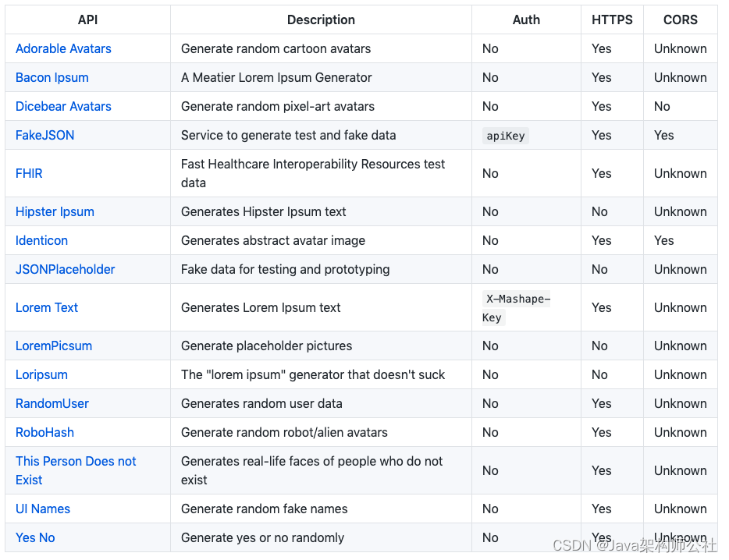Click the Loripsum link

click(41, 375)
